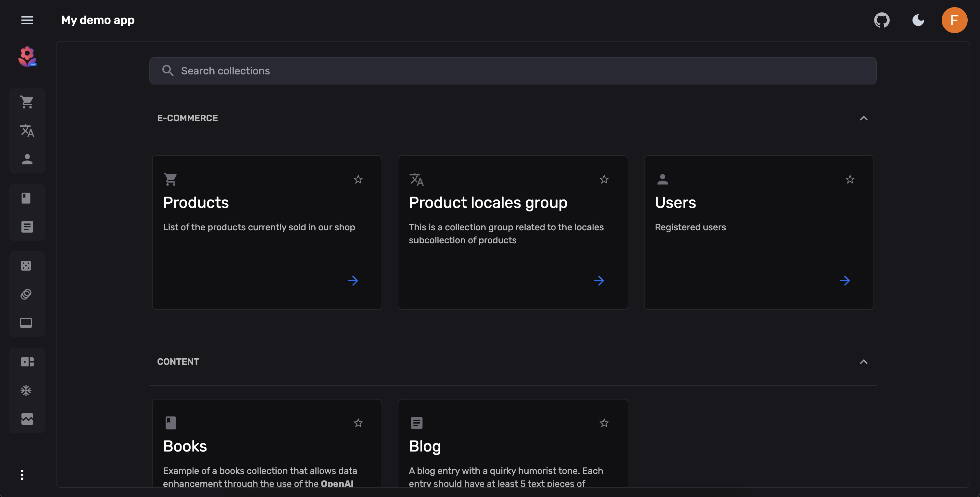Image resolution: width=980 pixels, height=497 pixels.
Task: Open the Books bookmark icon in sidebar
Action: [27, 198]
